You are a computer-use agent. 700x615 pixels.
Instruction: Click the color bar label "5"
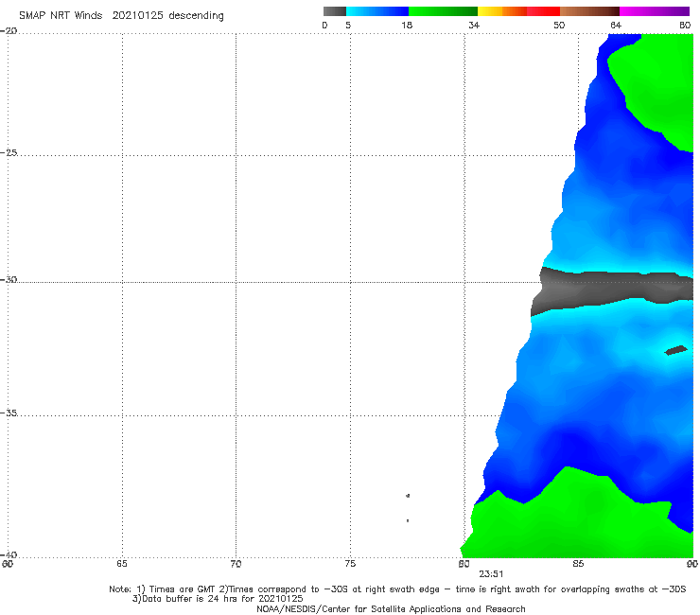tap(348, 26)
